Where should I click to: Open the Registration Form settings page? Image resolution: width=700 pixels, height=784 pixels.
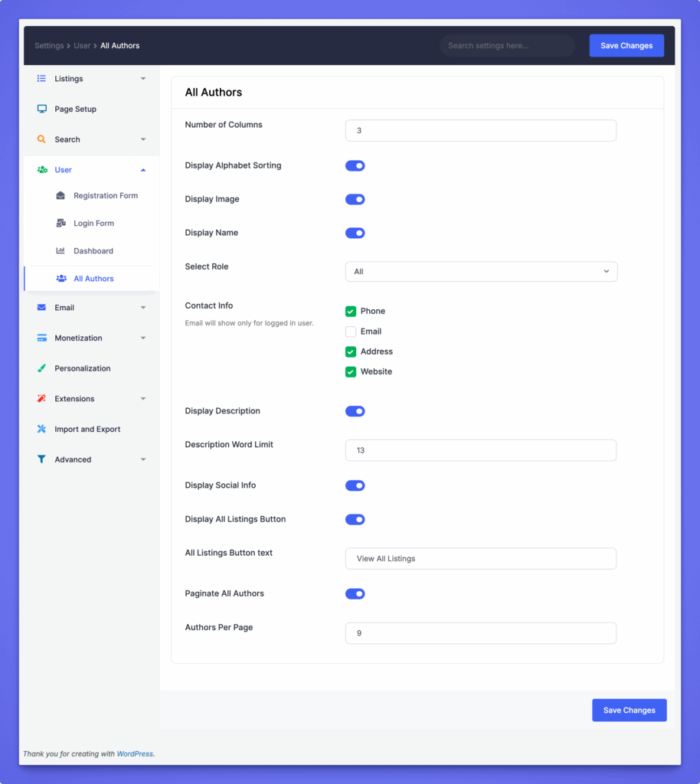coord(106,196)
